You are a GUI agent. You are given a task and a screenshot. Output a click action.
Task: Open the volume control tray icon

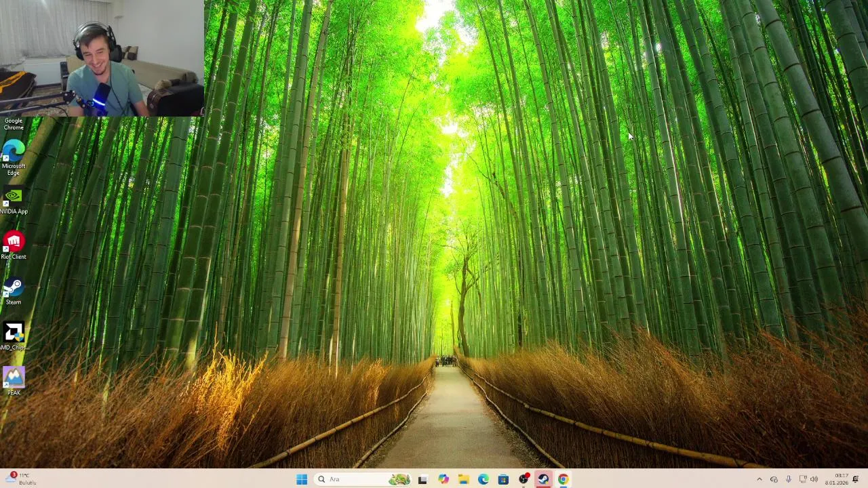click(x=814, y=479)
